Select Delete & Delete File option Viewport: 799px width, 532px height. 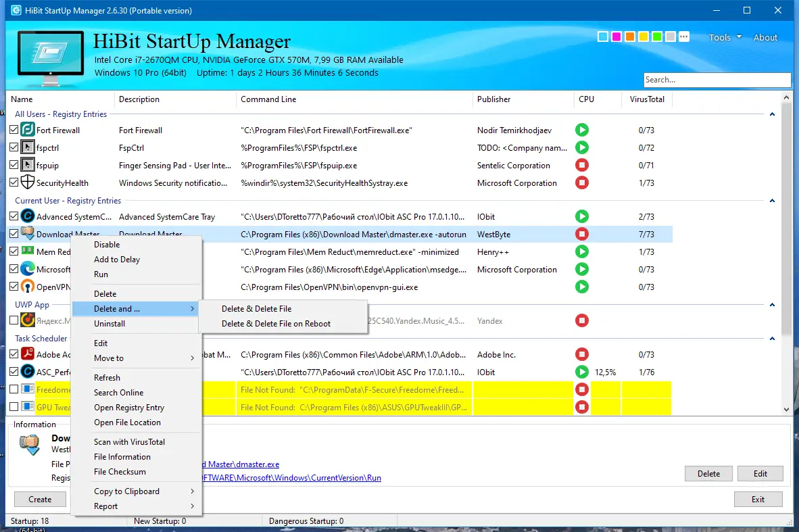(283, 309)
